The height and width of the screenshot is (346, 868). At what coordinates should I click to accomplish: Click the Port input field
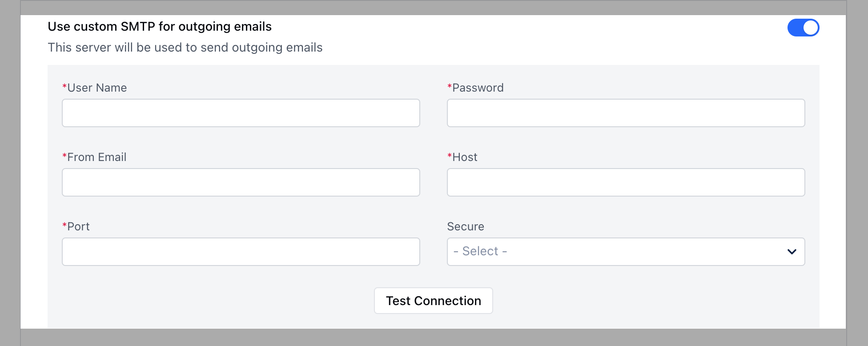241,252
